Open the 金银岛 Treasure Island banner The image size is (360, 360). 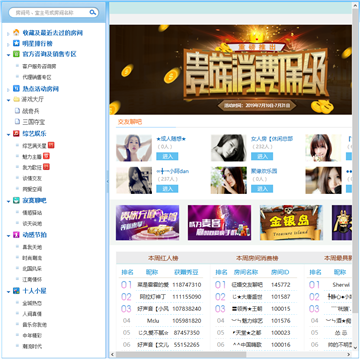tap(291, 222)
